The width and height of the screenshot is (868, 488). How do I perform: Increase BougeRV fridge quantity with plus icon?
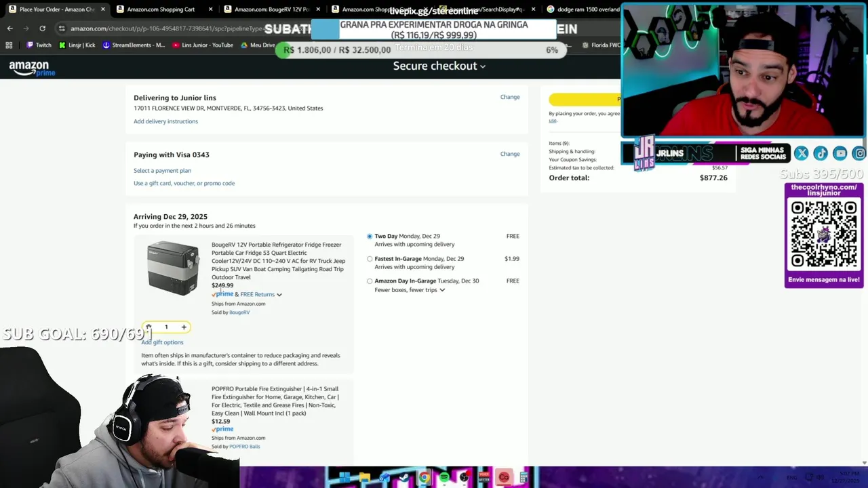(184, 327)
